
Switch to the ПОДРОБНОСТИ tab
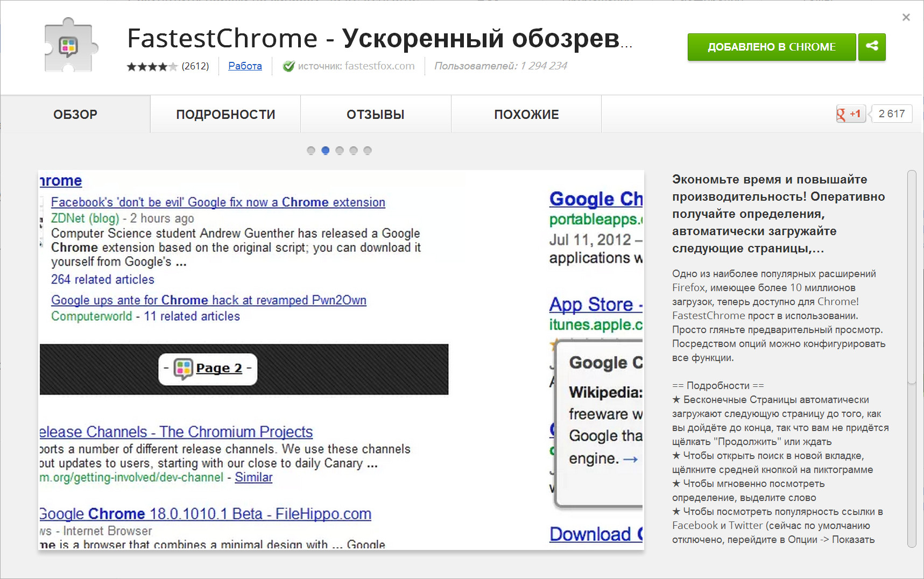(x=225, y=115)
